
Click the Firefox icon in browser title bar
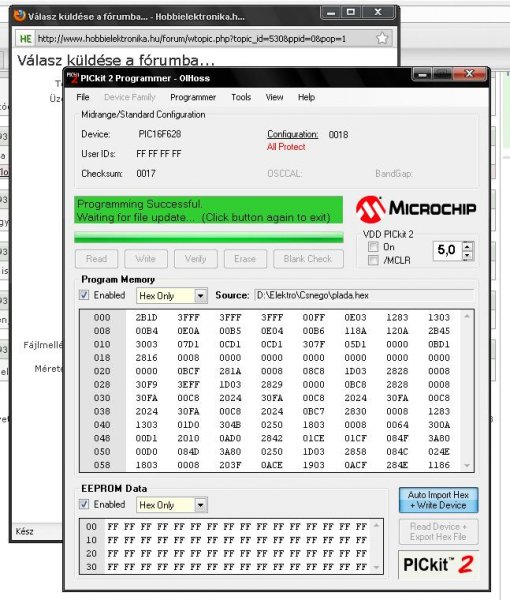click(x=19, y=16)
